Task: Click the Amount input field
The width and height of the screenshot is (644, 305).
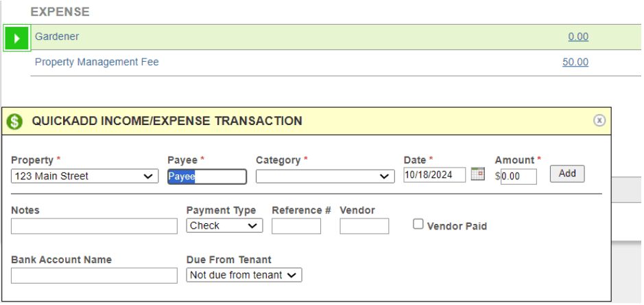Action: pos(518,177)
